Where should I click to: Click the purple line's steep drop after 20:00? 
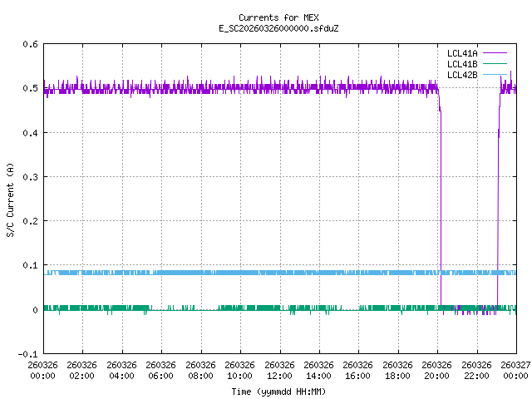(x=441, y=208)
